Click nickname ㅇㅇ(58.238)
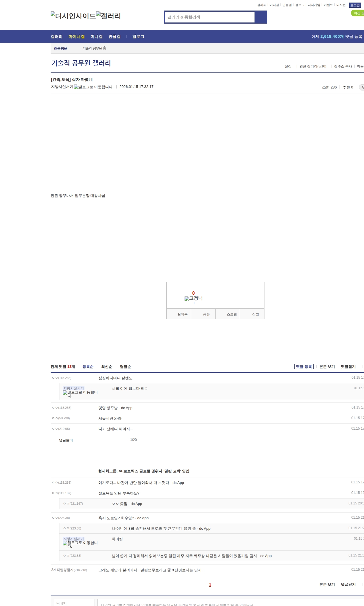The width and height of the screenshot is (364, 606). [x=61, y=418]
